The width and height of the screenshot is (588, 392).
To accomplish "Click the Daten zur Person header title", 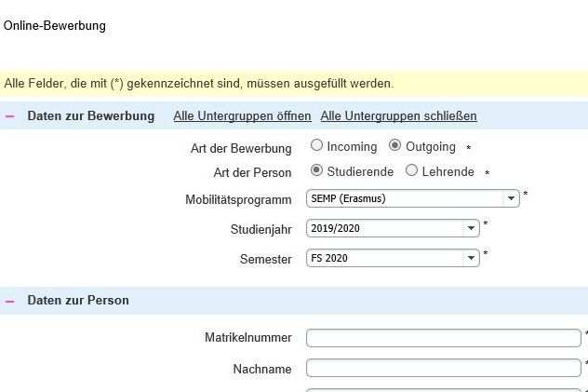I will point(78,301).
